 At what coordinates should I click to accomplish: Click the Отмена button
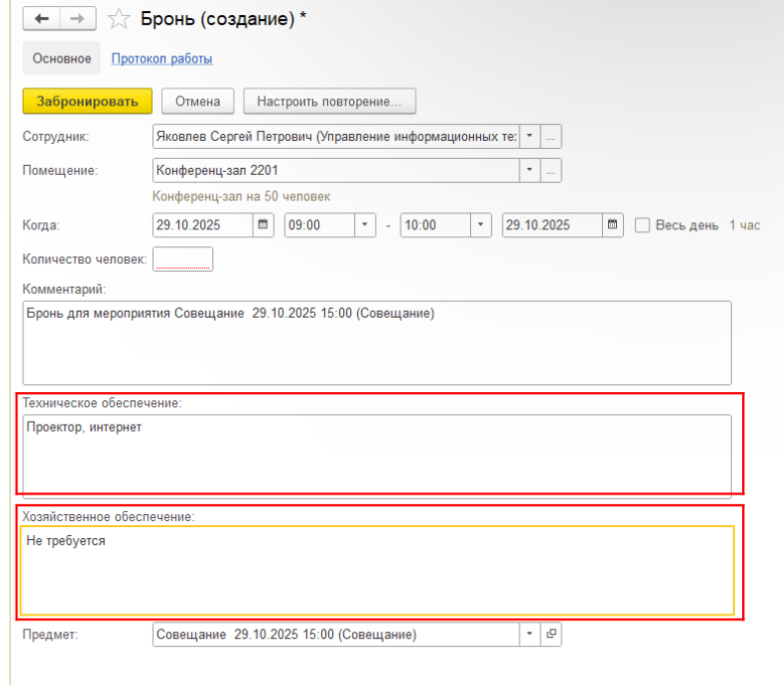click(x=198, y=101)
